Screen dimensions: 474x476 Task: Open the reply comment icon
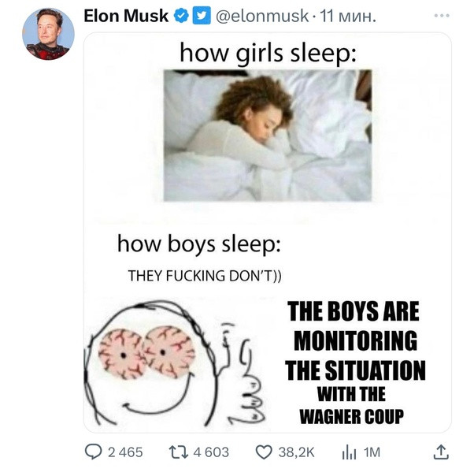tap(93, 452)
